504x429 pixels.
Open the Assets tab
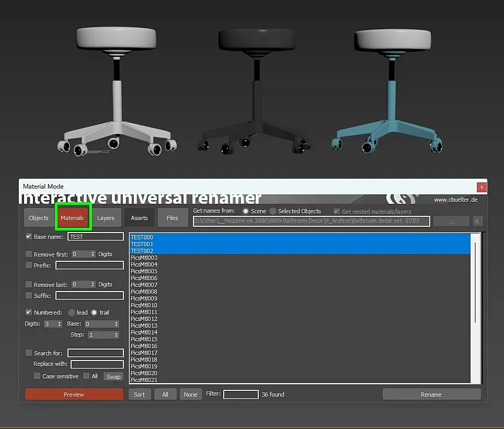(x=139, y=217)
